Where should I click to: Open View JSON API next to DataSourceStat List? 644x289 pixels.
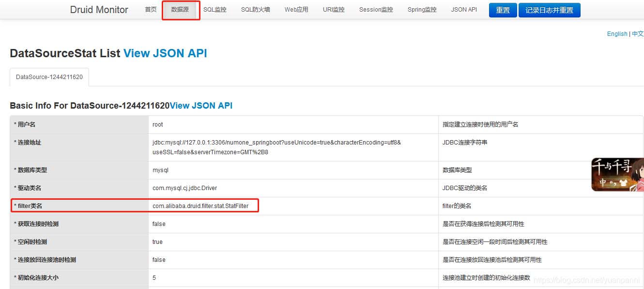click(x=165, y=54)
